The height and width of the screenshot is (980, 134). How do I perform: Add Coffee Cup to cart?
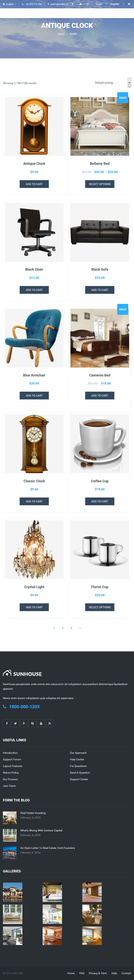click(100, 501)
